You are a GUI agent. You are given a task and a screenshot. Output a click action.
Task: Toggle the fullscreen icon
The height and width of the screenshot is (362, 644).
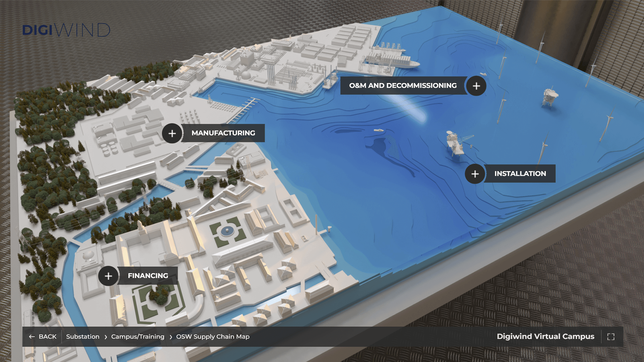coord(611,337)
